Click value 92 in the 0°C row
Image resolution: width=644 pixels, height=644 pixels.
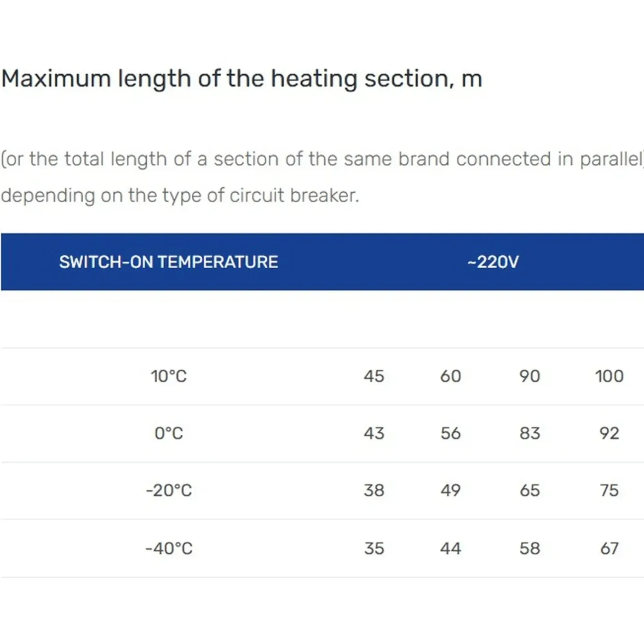point(609,433)
